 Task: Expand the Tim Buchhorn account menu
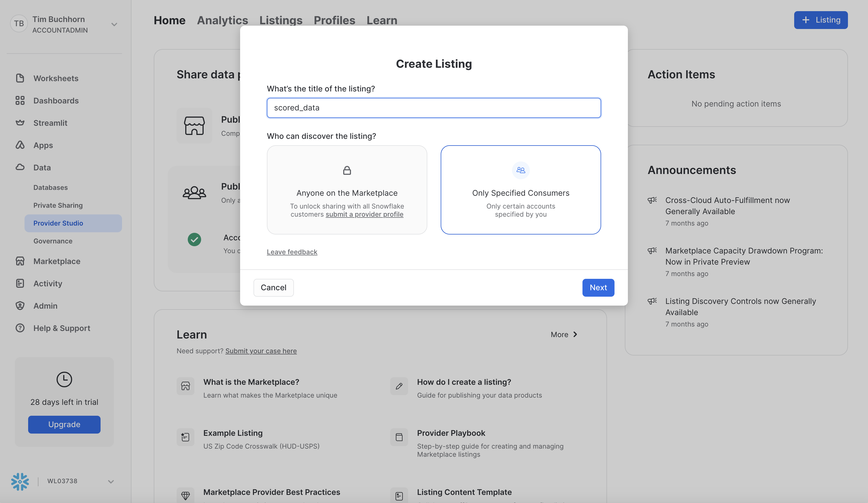114,25
